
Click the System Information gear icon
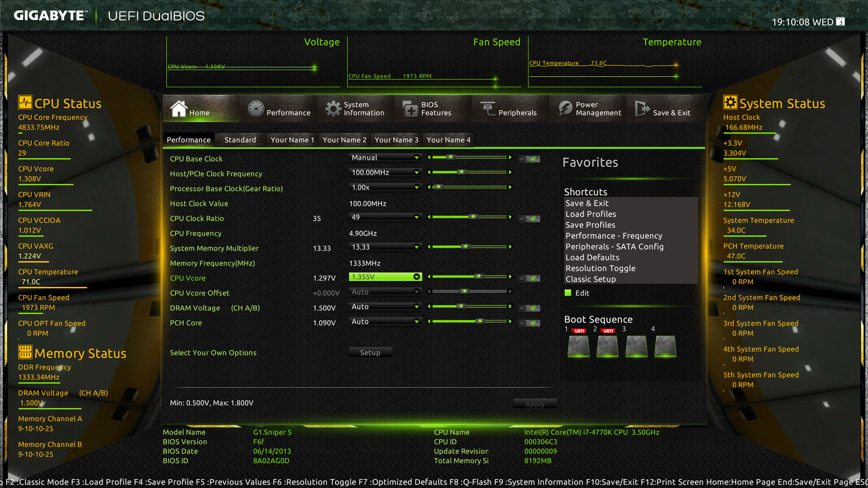point(333,109)
